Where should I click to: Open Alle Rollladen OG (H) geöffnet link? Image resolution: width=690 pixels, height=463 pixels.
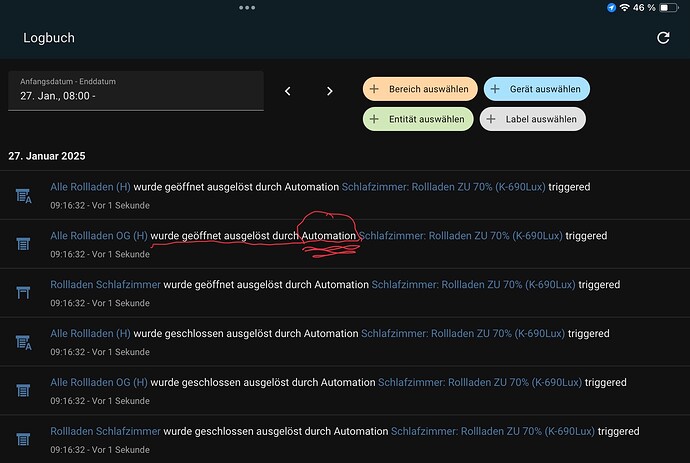99,236
